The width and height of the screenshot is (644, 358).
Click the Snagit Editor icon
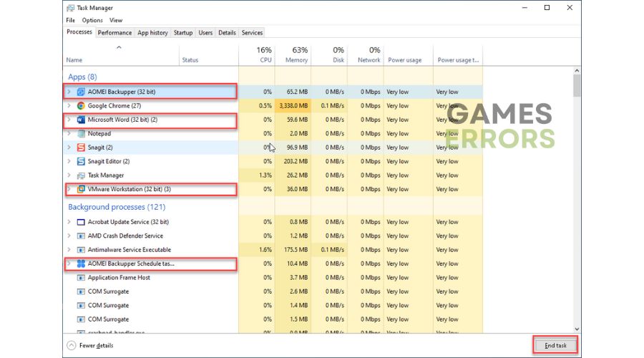tap(81, 162)
